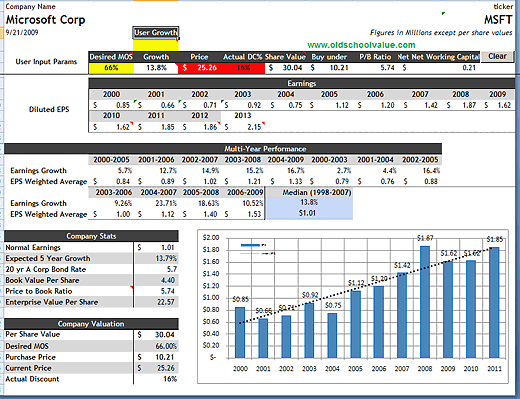Screen dimensions: 520x399
Task: Click the dotted trendline in chart
Action: click(367, 285)
